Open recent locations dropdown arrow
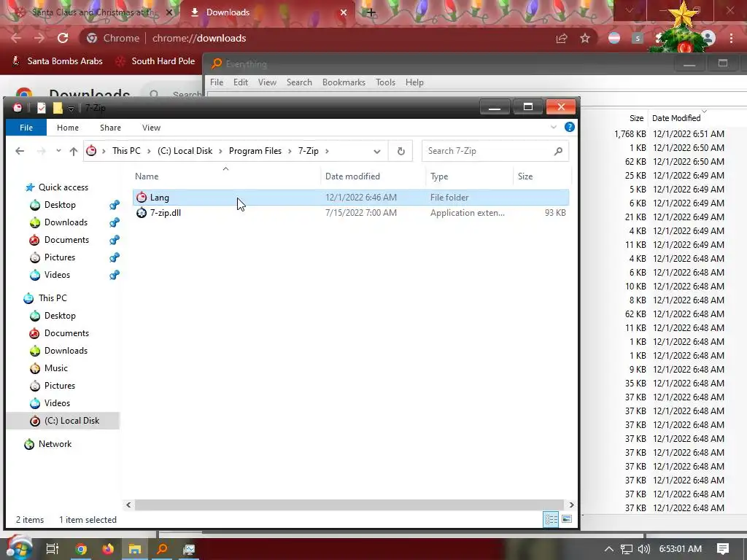The image size is (747, 560). 58,151
